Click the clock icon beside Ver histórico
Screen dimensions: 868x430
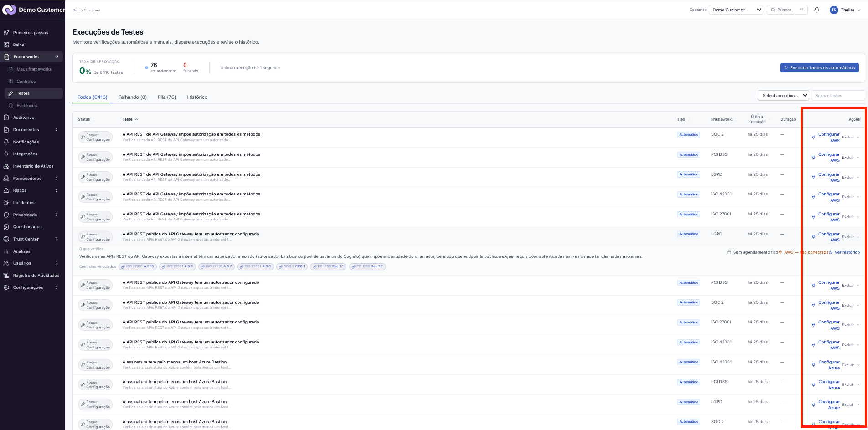point(831,252)
